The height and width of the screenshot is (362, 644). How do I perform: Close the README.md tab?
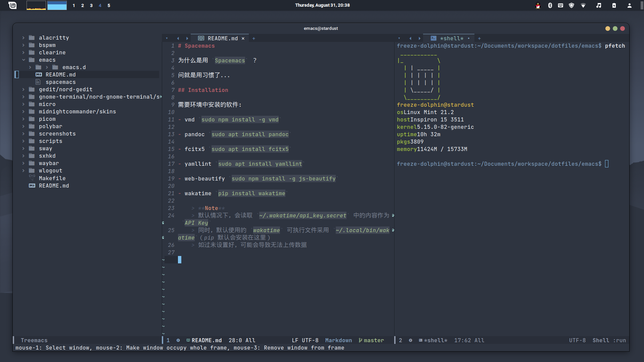click(x=243, y=38)
